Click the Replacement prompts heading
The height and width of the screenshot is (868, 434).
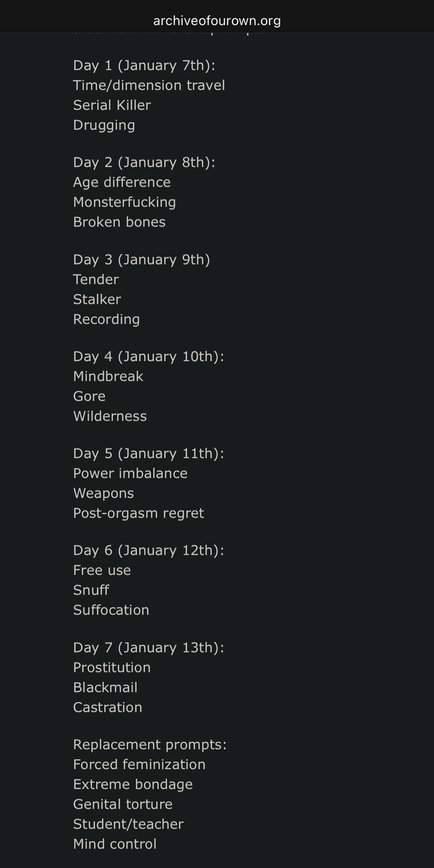tap(150, 745)
